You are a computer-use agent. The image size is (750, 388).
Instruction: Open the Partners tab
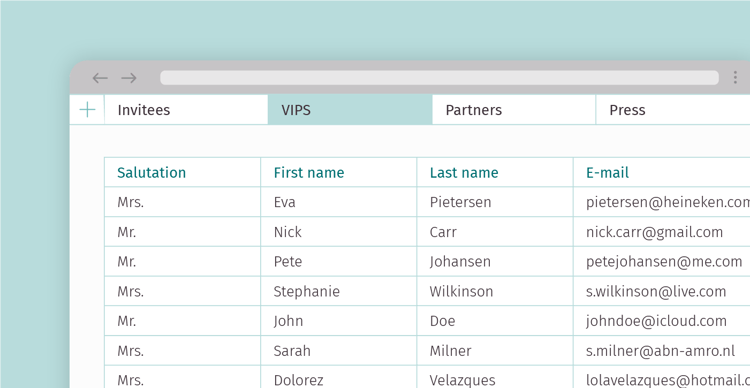(514, 110)
